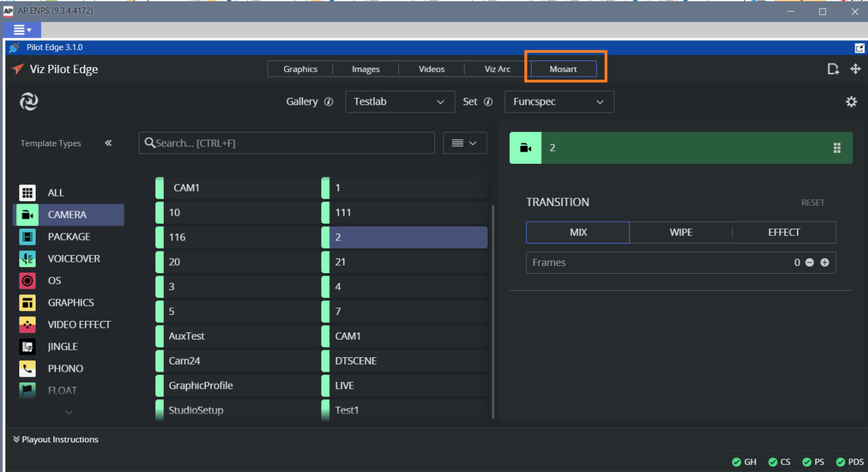868x472 pixels.
Task: Expand more template types chevron
Action: pos(69,412)
